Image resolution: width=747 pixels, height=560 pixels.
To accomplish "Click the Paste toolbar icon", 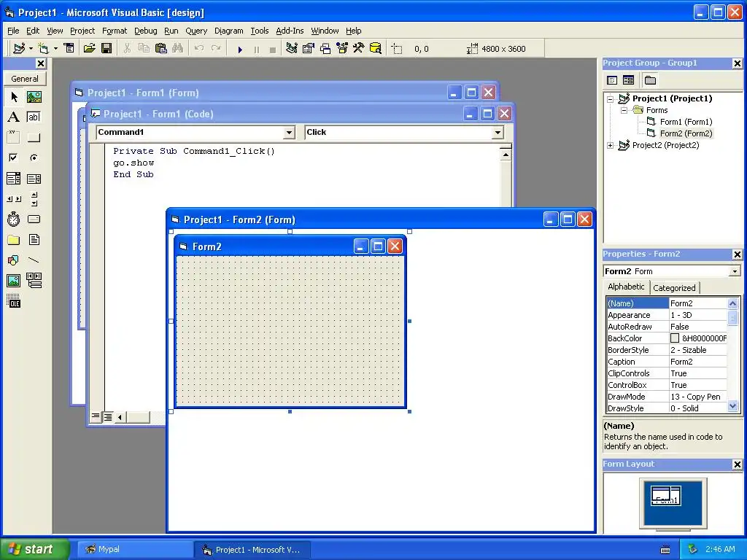I will (x=161, y=49).
